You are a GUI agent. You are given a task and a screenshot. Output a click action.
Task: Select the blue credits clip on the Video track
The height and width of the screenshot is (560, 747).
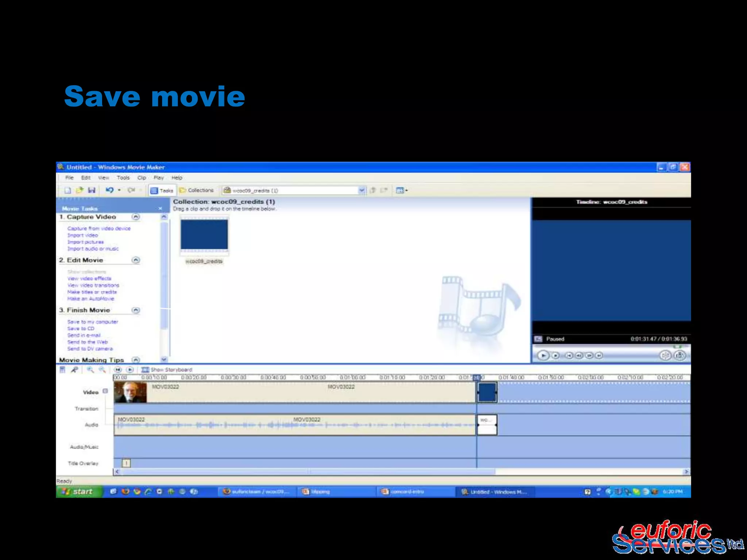(487, 392)
